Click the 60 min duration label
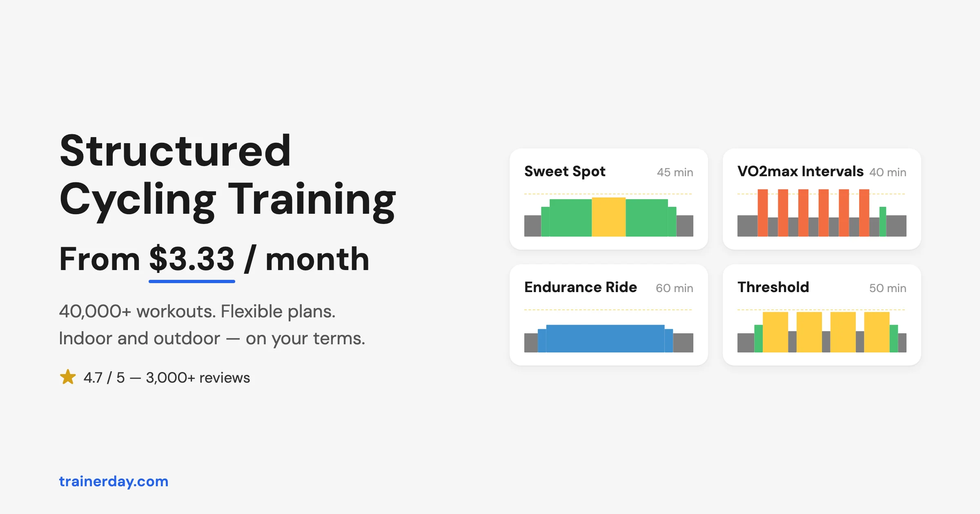The height and width of the screenshot is (514, 980). pyautogui.click(x=675, y=288)
